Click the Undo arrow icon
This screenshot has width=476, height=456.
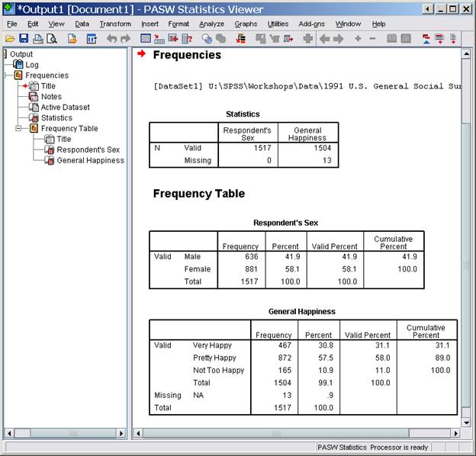[x=111, y=38]
